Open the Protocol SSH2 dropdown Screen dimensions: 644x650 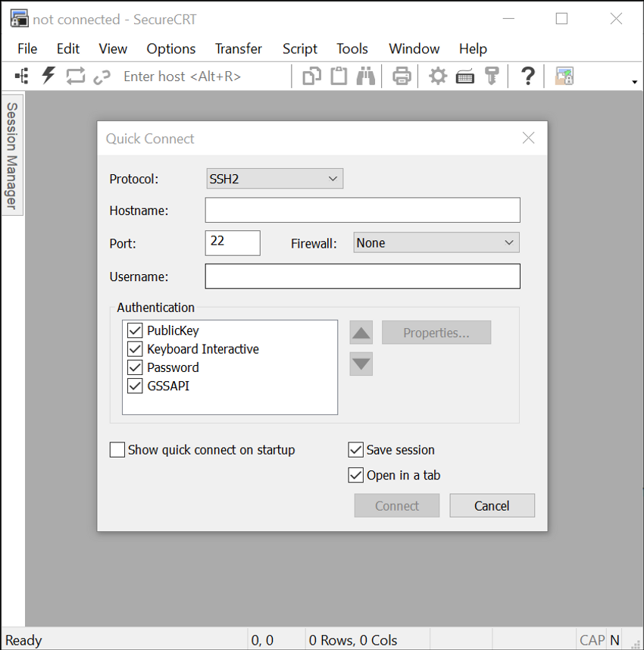tap(274, 179)
